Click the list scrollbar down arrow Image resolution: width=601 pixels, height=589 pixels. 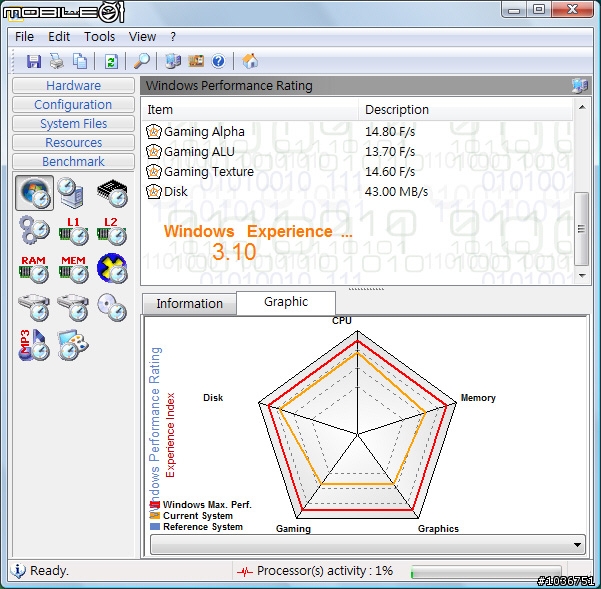(582, 276)
